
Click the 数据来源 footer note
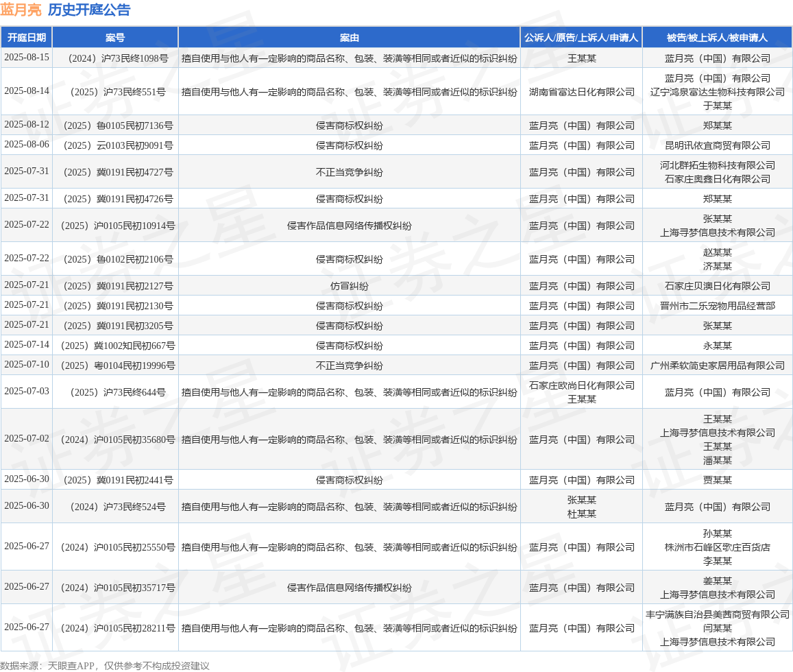[x=105, y=665]
